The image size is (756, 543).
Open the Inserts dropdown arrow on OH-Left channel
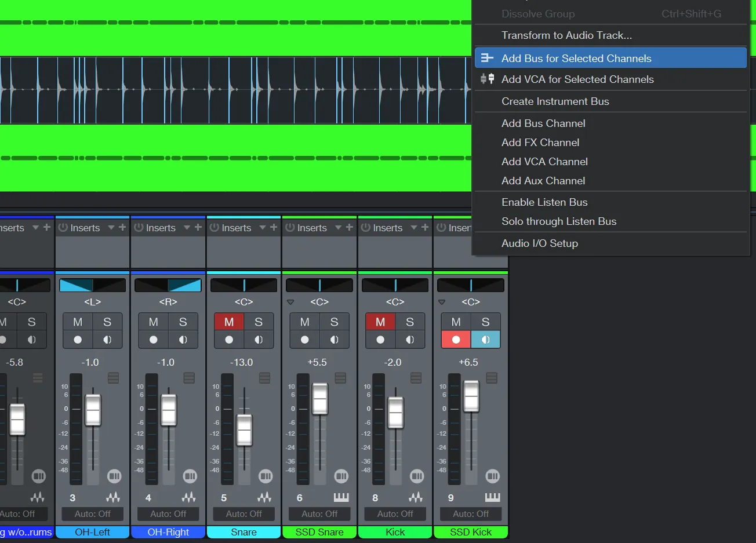pyautogui.click(x=111, y=228)
